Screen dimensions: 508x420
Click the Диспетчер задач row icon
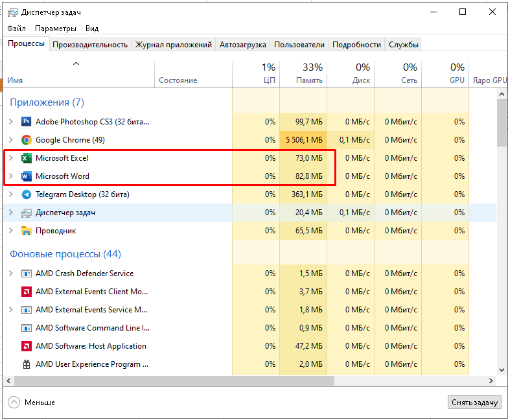point(26,213)
